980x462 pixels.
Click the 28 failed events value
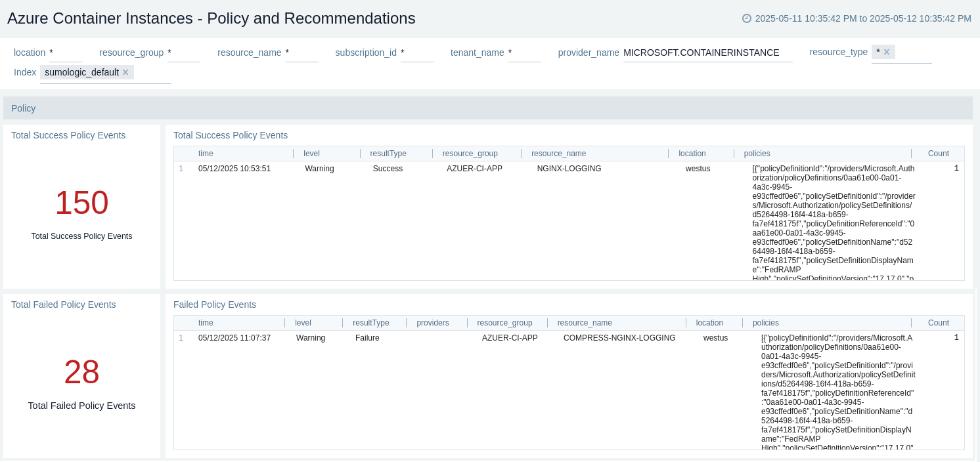pos(81,372)
